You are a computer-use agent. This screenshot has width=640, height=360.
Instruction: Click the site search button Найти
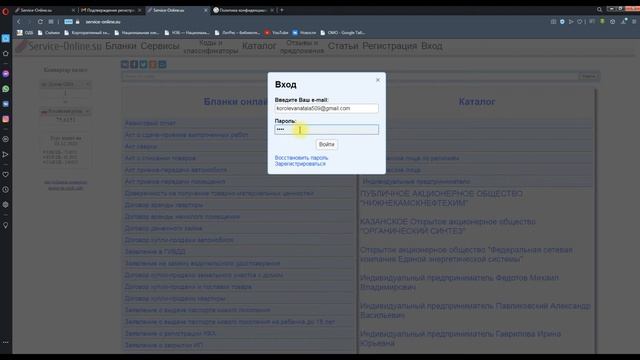point(589,76)
